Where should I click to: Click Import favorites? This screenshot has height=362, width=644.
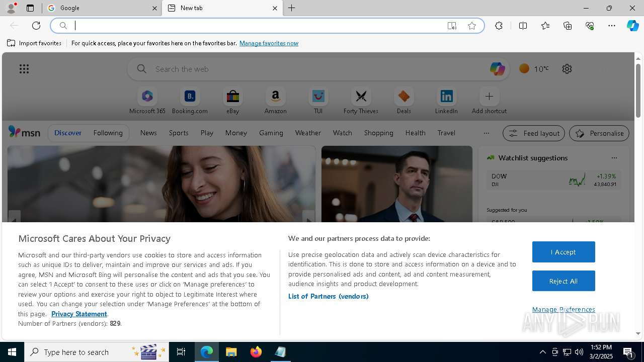pos(34,43)
